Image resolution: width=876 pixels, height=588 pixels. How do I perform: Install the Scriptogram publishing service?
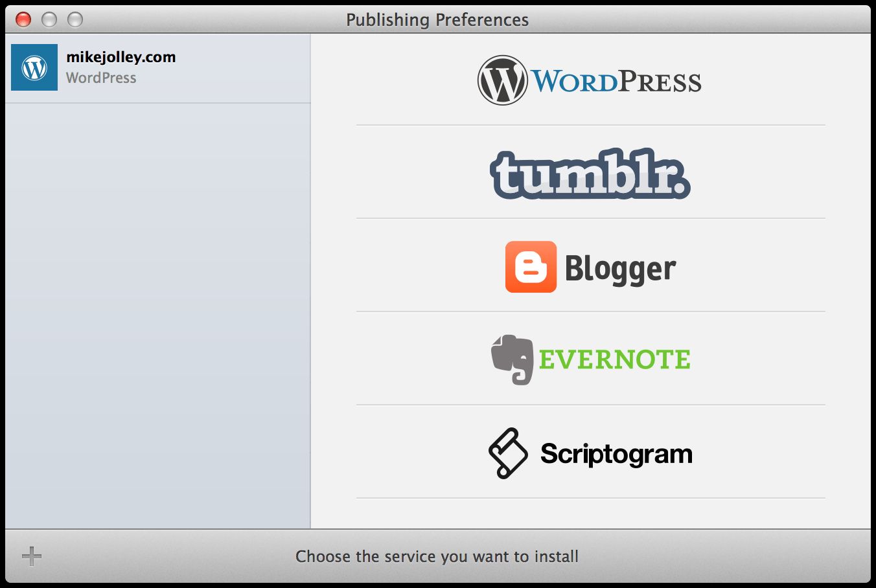(590, 452)
